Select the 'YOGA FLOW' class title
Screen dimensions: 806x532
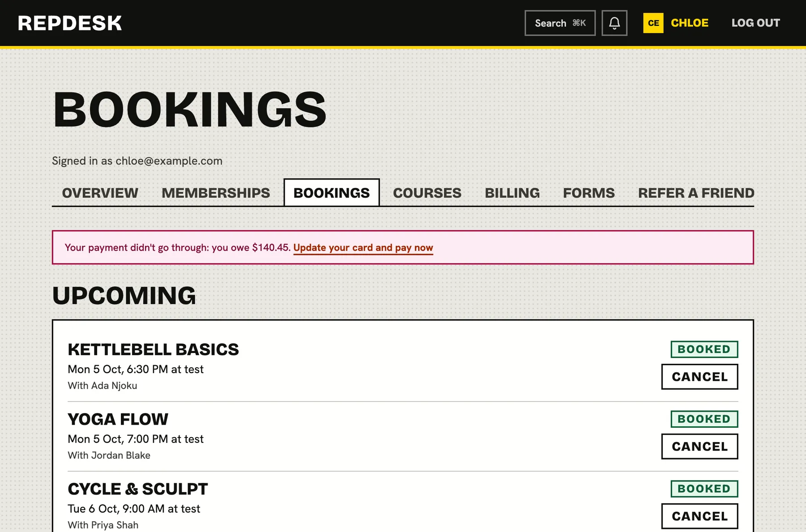[x=118, y=419]
